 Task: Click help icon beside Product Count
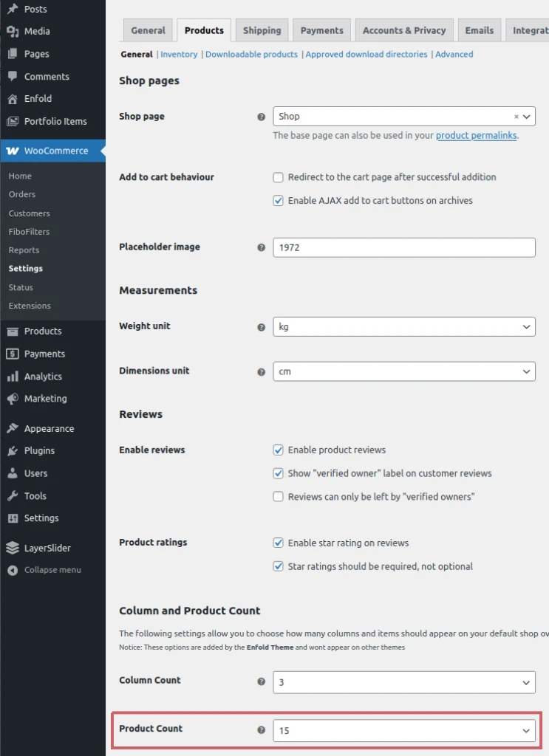[x=261, y=730]
